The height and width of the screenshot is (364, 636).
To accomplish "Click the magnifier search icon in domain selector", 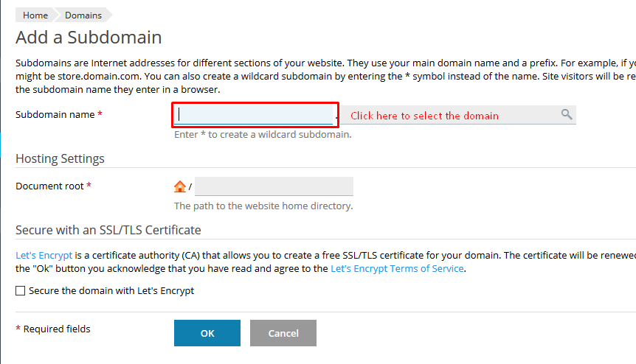I will click(x=567, y=115).
